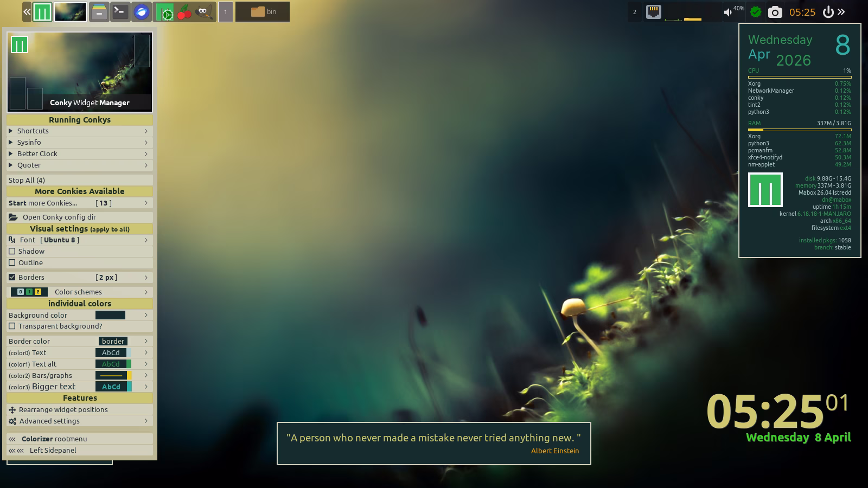Click the power button icon
The width and height of the screenshot is (868, 488).
pos(828,12)
